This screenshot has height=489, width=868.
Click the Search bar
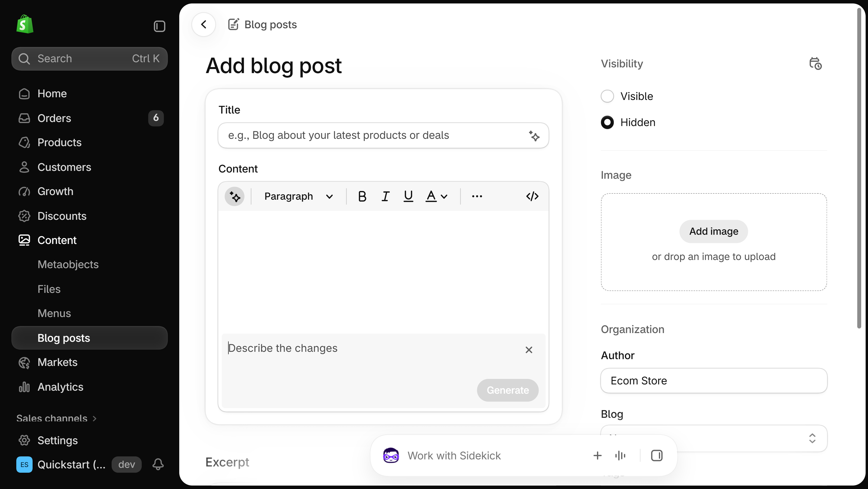click(89, 59)
